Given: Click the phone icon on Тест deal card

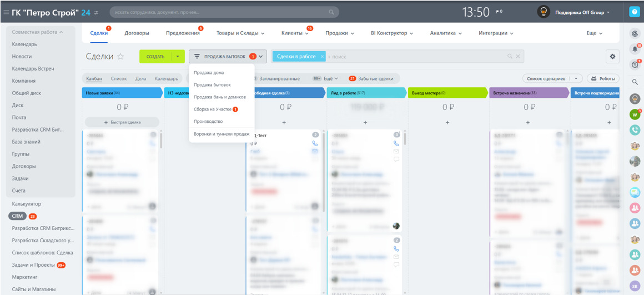Looking at the screenshot, I should point(315,143).
